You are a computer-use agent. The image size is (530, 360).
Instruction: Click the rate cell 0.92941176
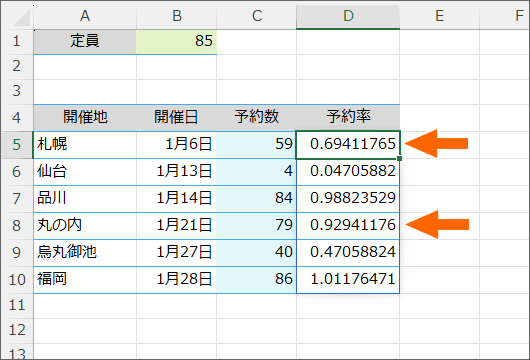(x=348, y=226)
